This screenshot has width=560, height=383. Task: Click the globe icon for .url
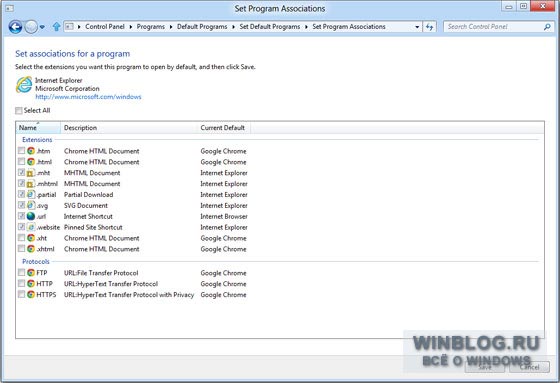[x=31, y=216]
